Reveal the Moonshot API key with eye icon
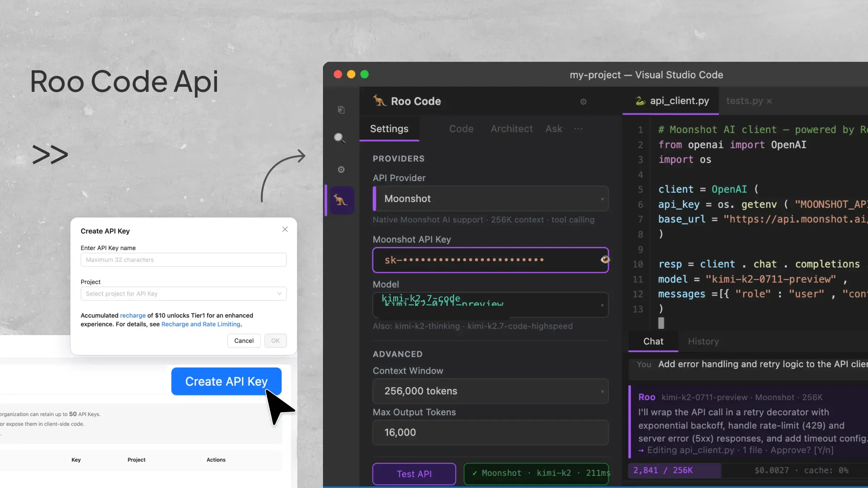The height and width of the screenshot is (488, 868). tap(605, 260)
